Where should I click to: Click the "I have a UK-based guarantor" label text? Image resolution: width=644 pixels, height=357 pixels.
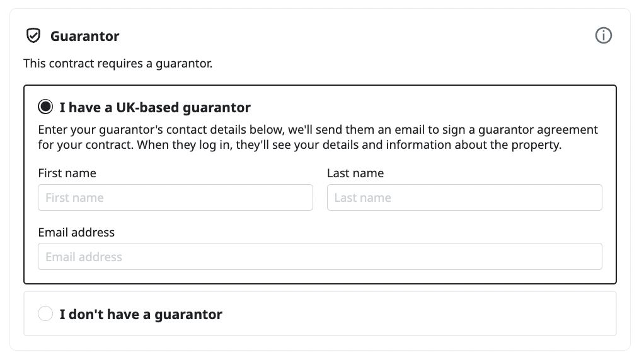click(x=155, y=107)
